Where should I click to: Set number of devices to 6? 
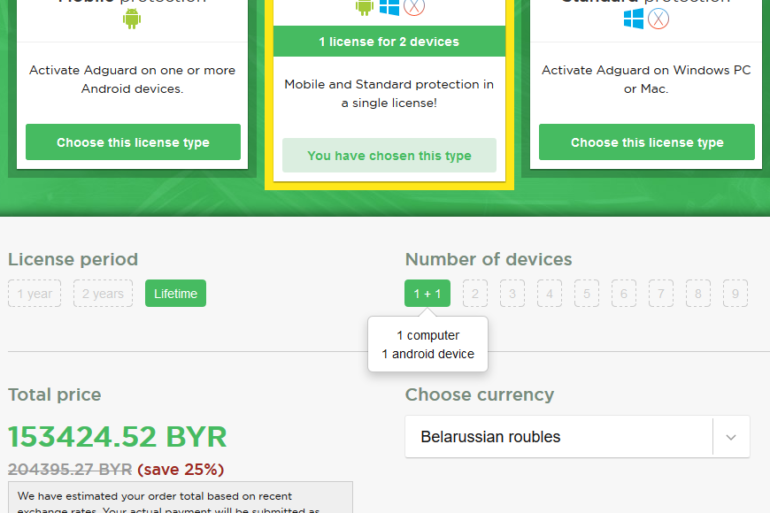click(624, 294)
